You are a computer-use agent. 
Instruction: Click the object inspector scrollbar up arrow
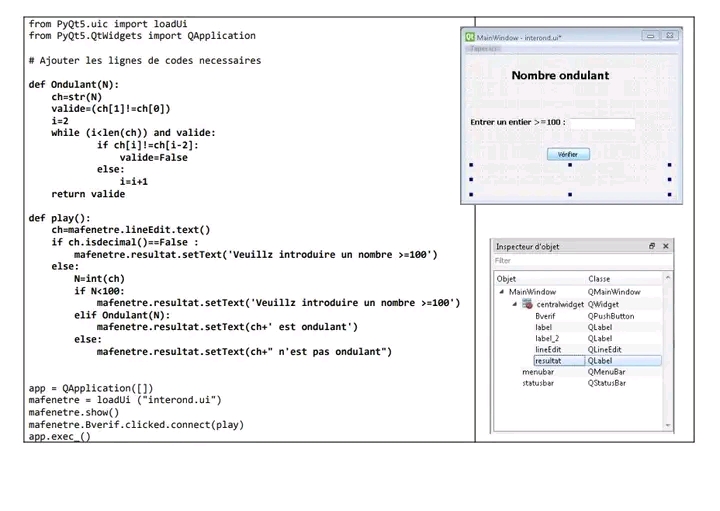point(668,279)
